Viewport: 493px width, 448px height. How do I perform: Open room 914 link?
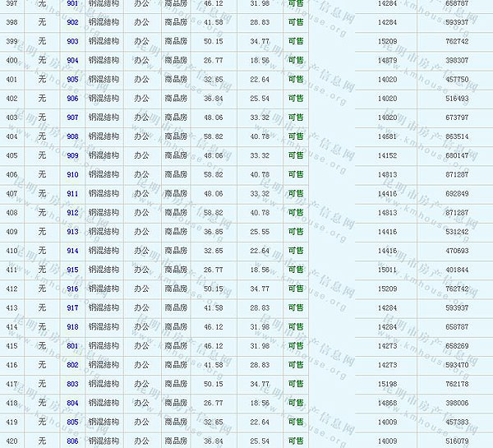click(x=73, y=251)
